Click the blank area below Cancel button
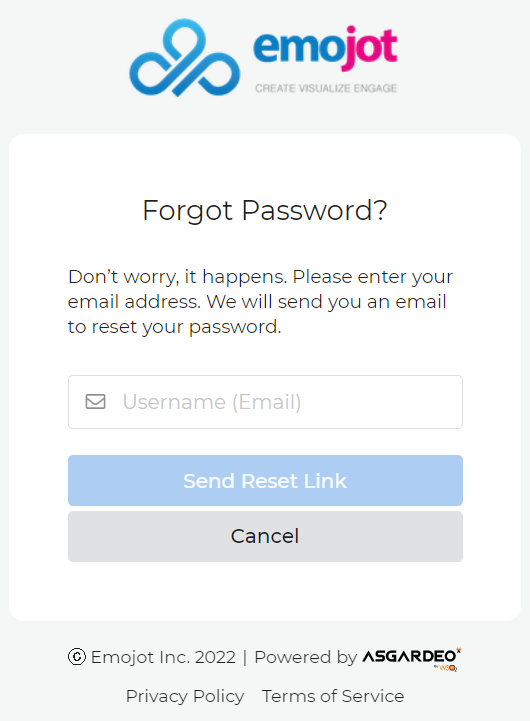The image size is (530, 721). tap(265, 591)
